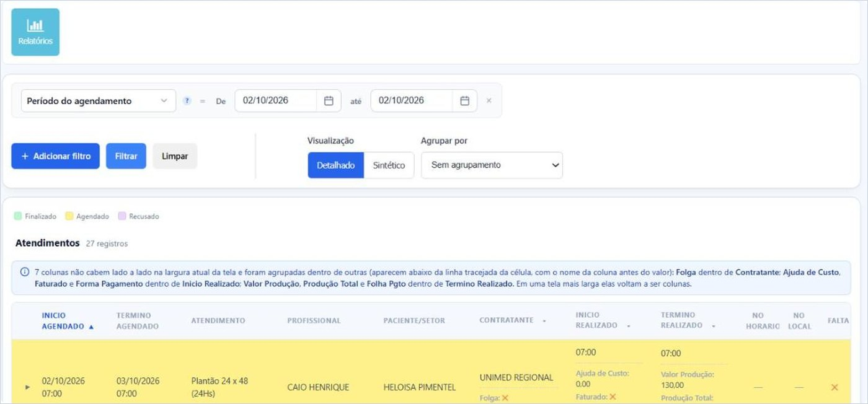Click the info icon in the columns notice

point(25,272)
